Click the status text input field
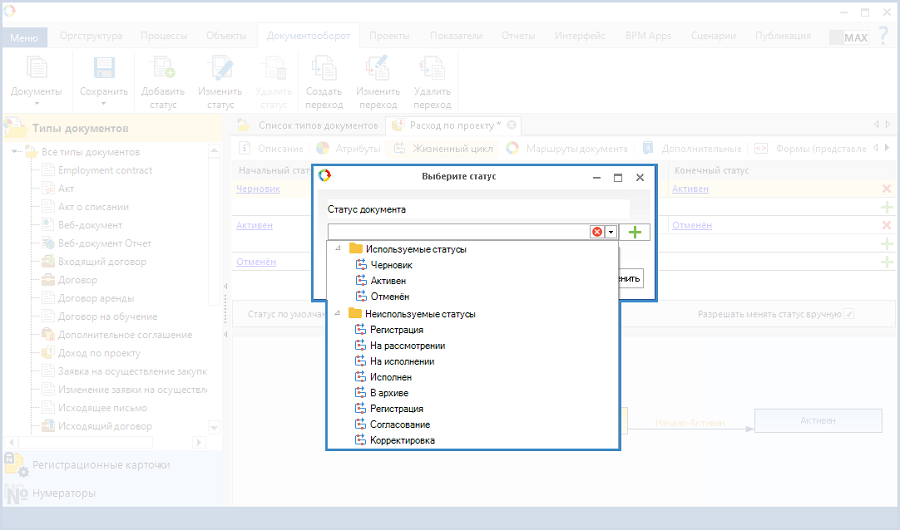The image size is (900, 530). click(458, 232)
